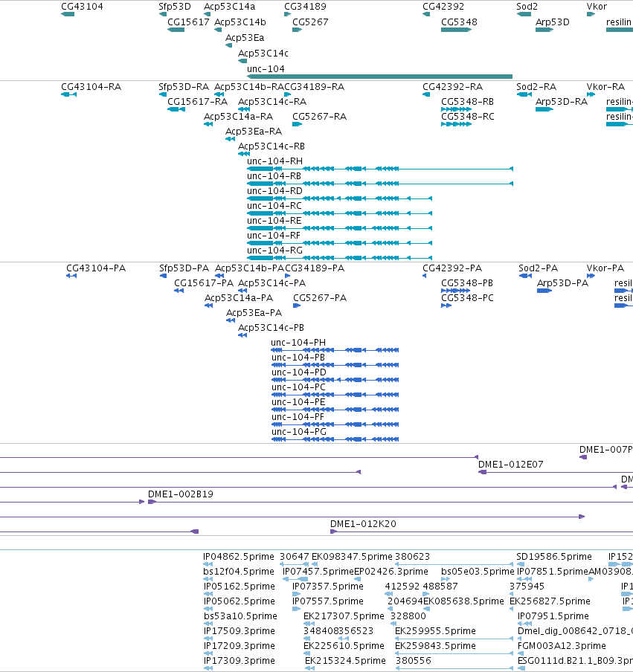The width and height of the screenshot is (633, 672).
Task: Click protein Arp53D-PA
Action: pos(544,291)
